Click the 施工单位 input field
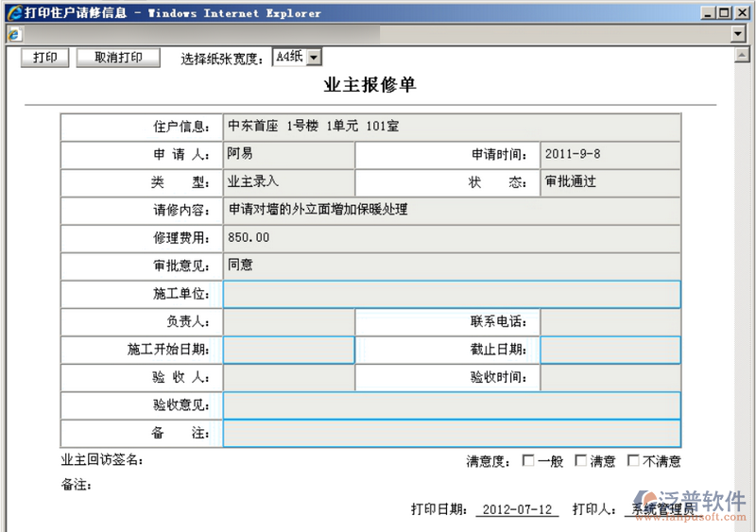The height and width of the screenshot is (532, 756). tap(452, 295)
